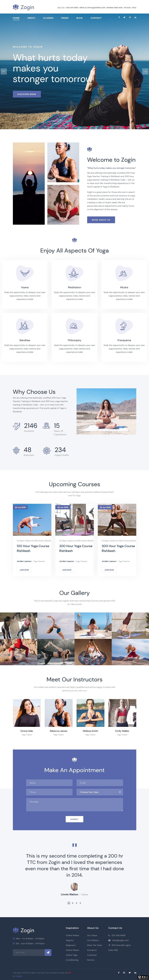Go to previous hero slide arrow
This screenshot has width=149, height=980.
(3, 71)
